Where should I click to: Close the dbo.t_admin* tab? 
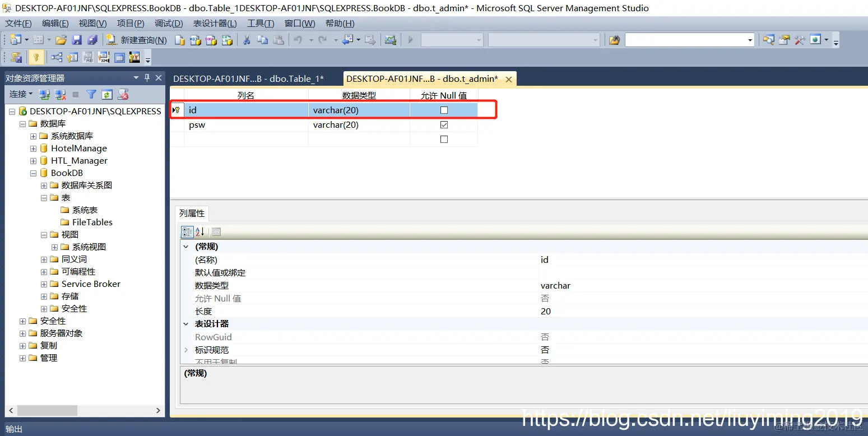click(x=509, y=80)
